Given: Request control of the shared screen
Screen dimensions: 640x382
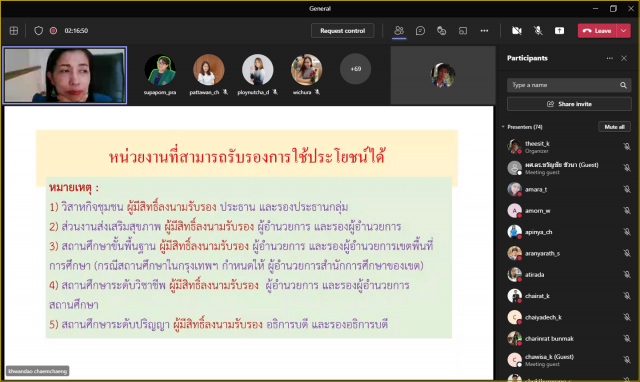Looking at the screenshot, I should 342,31.
